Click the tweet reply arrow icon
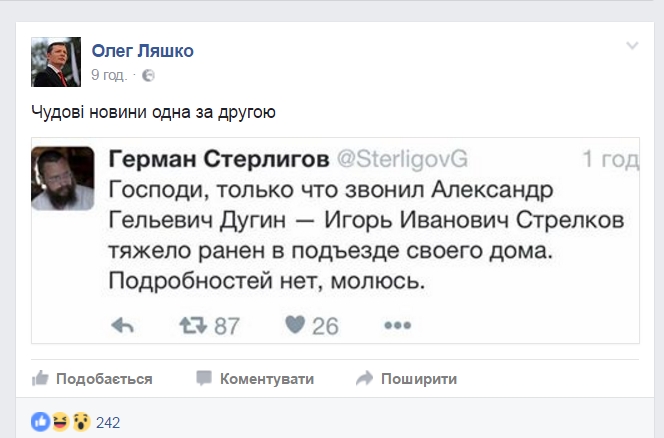This screenshot has height=438, width=664. click(x=123, y=325)
